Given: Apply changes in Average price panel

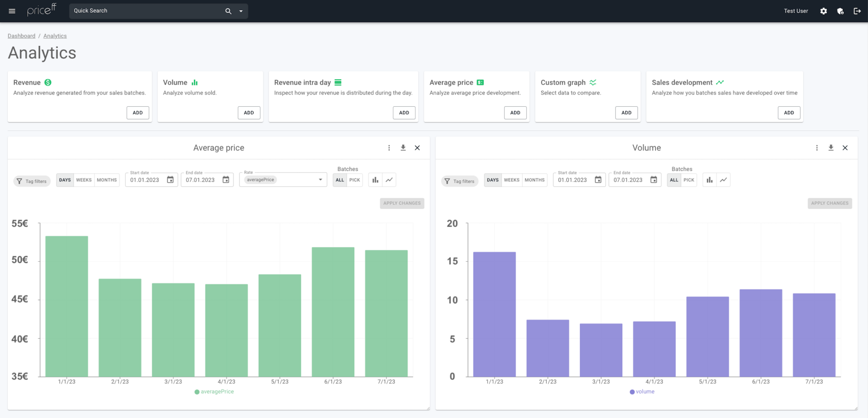Looking at the screenshot, I should click(402, 203).
